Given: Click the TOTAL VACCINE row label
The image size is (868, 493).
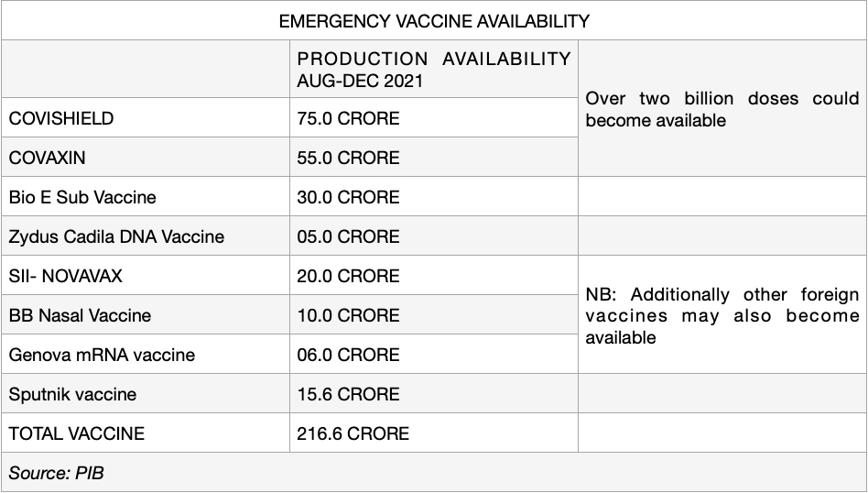Looking at the screenshot, I should pos(77,433).
